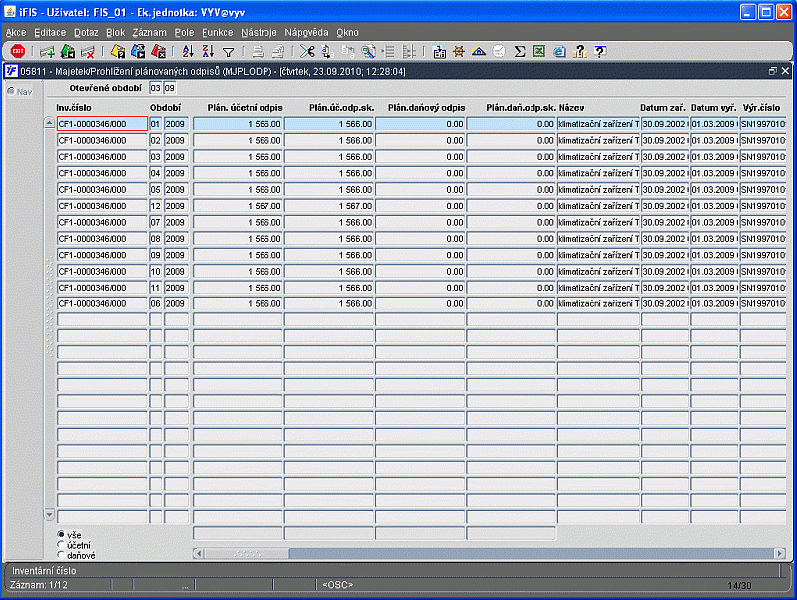Click the green Excel export icon
The image size is (797, 600).
pyautogui.click(x=539, y=51)
